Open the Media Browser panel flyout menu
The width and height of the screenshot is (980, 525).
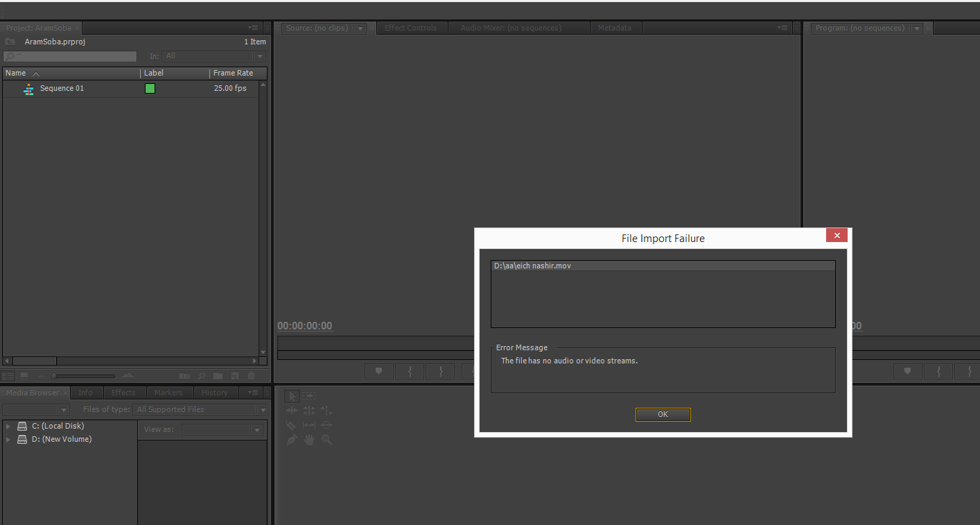(253, 393)
